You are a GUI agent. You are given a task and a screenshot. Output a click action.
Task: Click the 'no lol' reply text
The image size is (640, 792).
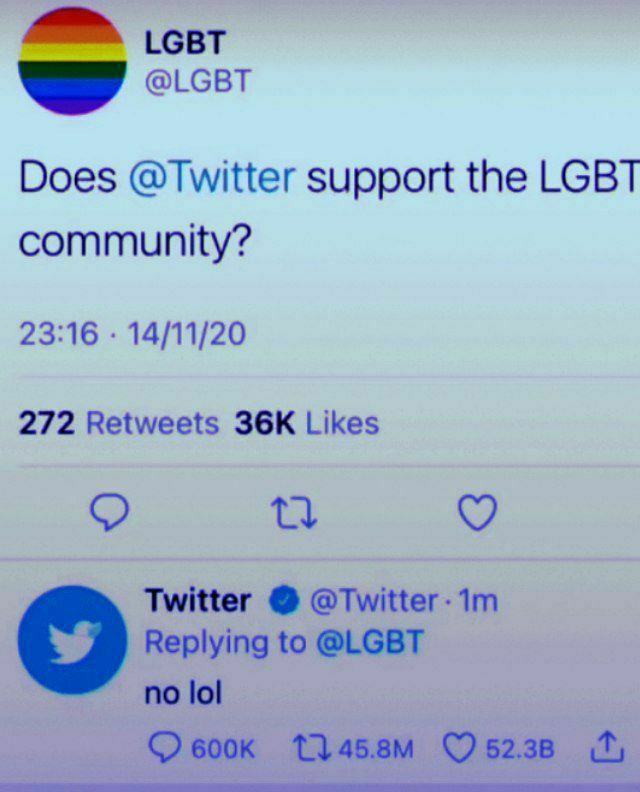pos(183,693)
